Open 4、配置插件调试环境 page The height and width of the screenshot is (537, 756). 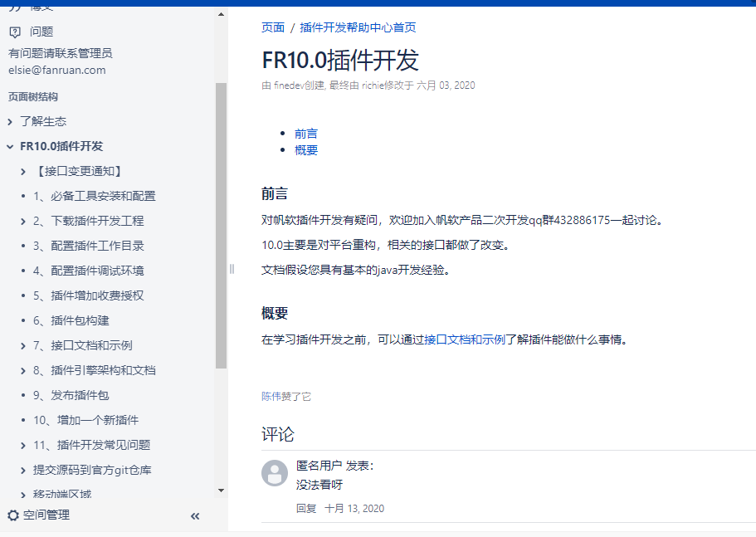(x=89, y=271)
